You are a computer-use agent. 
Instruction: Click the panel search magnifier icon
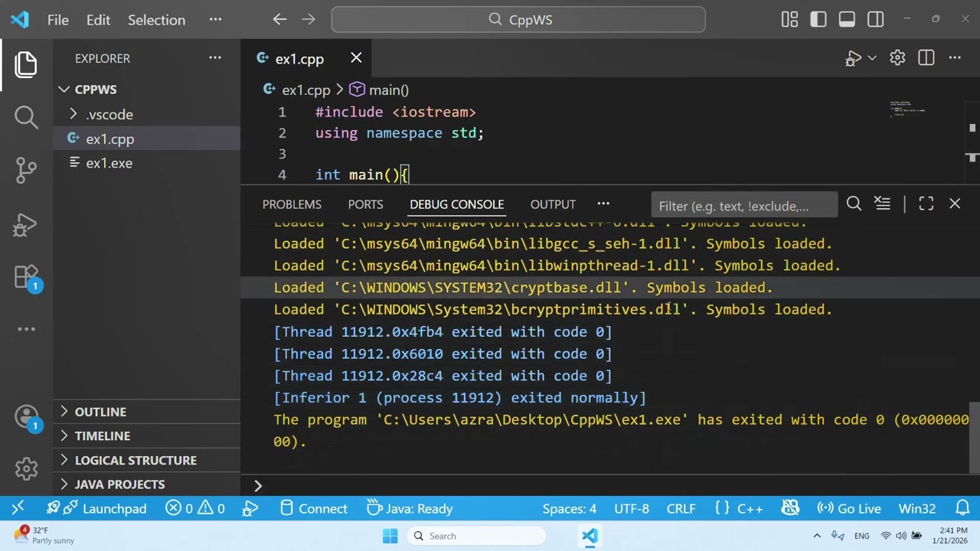[x=854, y=204]
